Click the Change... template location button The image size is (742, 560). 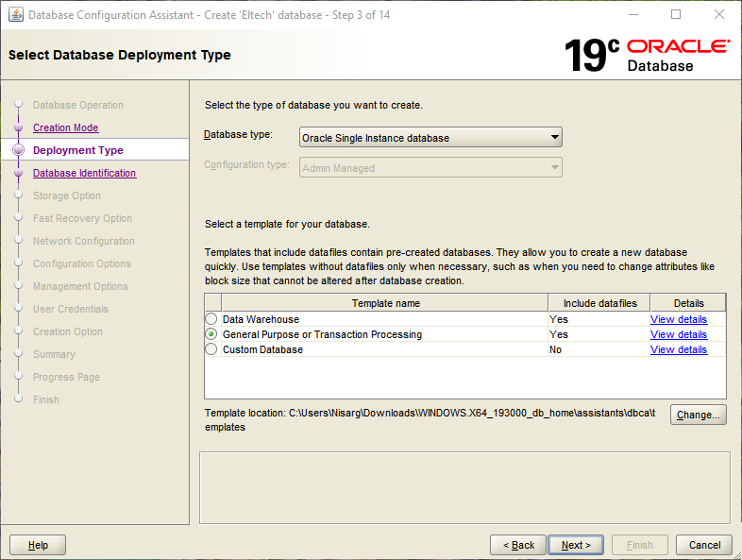(x=698, y=415)
